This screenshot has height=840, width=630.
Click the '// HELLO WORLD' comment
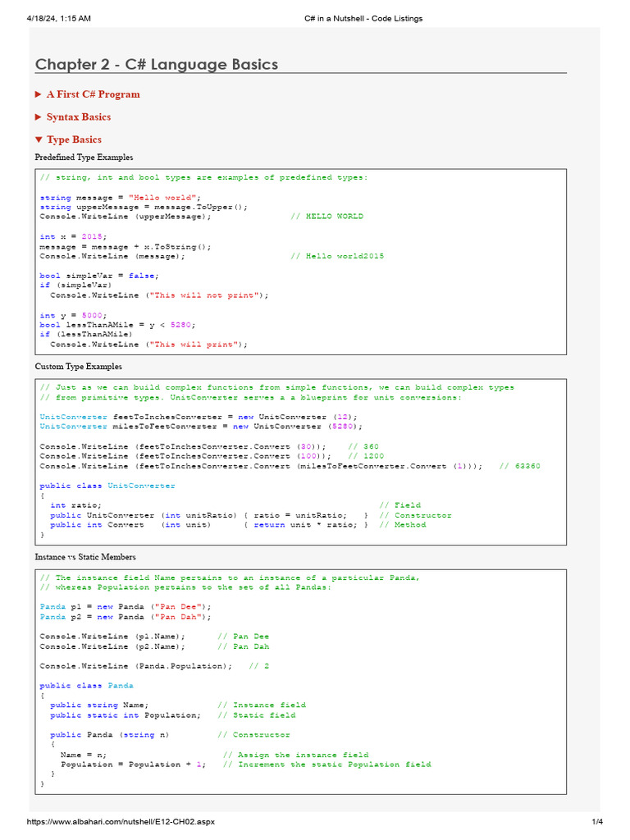[x=326, y=217]
